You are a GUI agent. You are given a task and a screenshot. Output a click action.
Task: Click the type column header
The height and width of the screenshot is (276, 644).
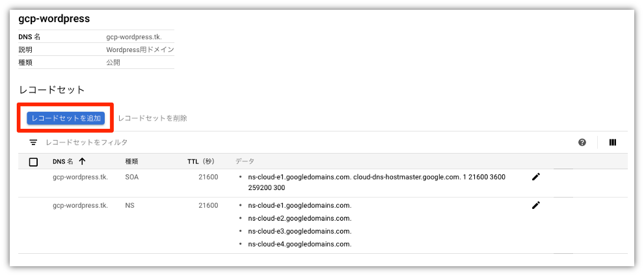[131, 161]
